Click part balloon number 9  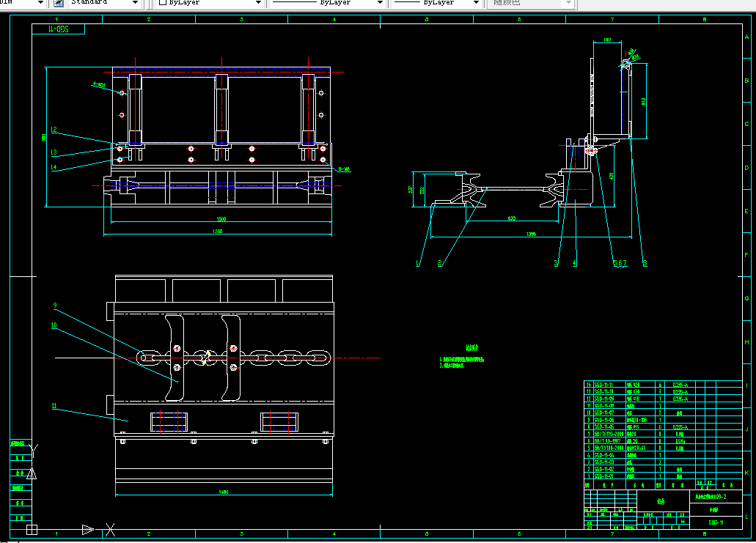55,305
